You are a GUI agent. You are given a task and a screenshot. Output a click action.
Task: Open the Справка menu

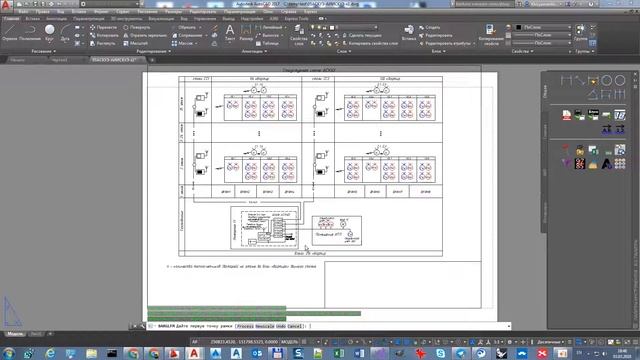point(289,12)
